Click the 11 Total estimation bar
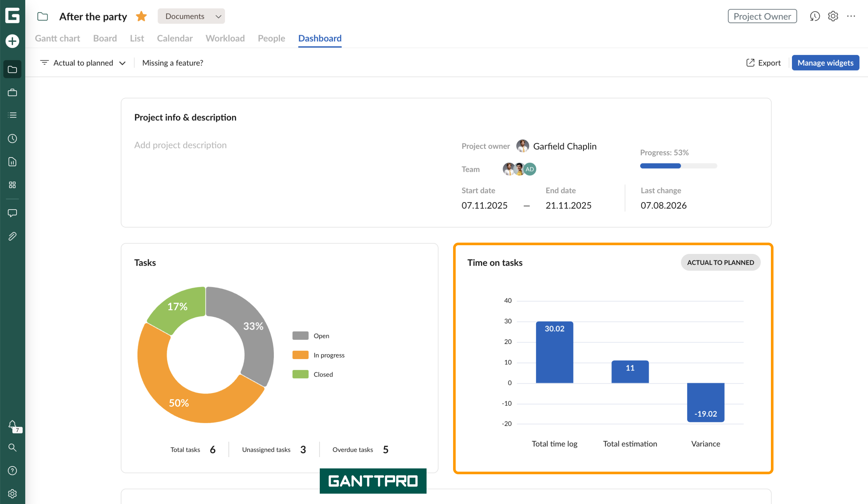 [x=630, y=372]
